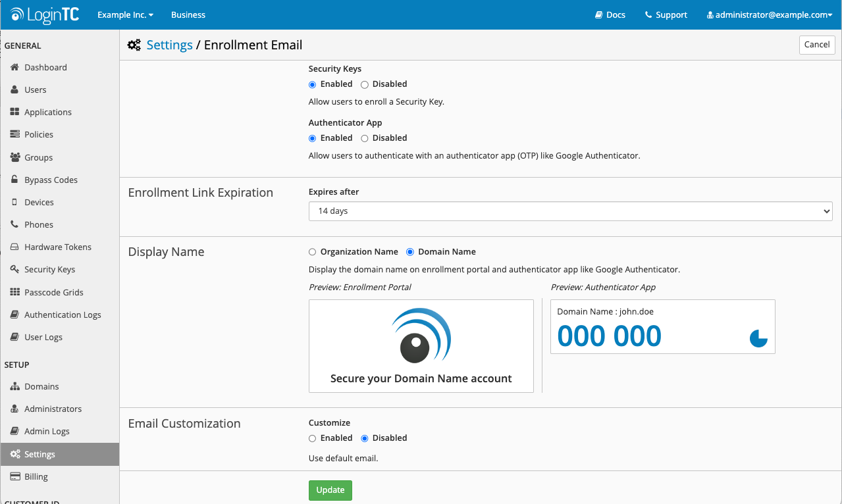842x504 pixels.
Task: Enable email Customize option
Action: tap(313, 438)
